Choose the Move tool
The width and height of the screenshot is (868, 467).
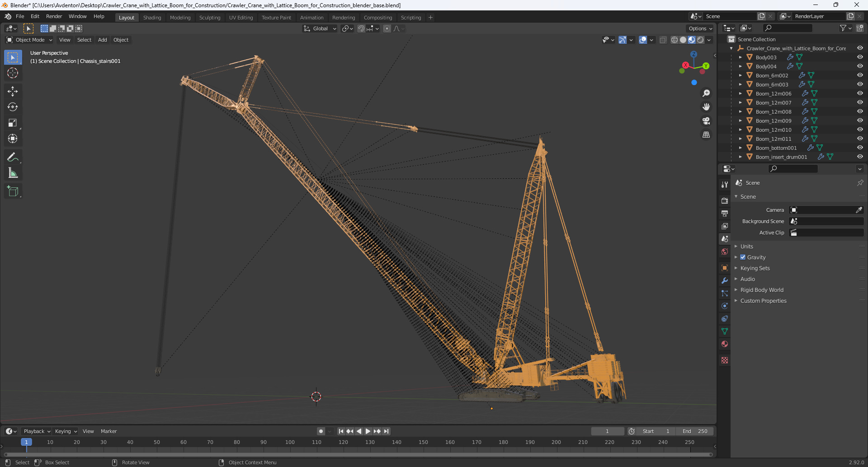[13, 91]
